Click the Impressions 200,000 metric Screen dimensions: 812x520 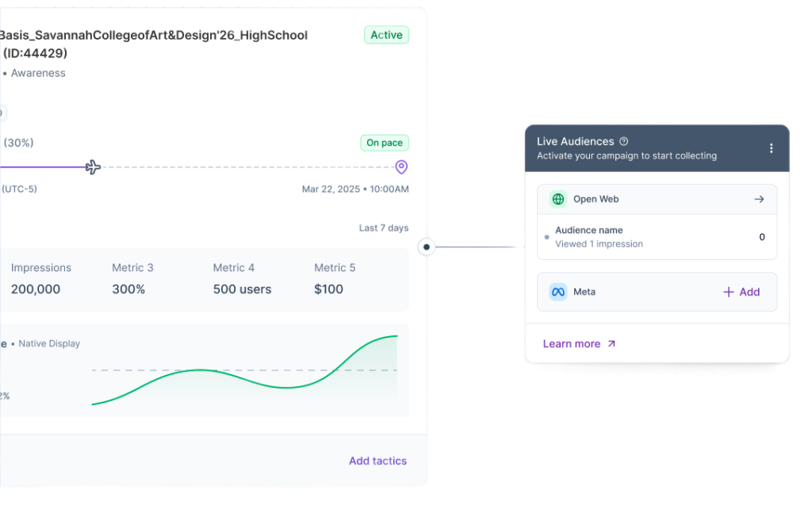41,279
